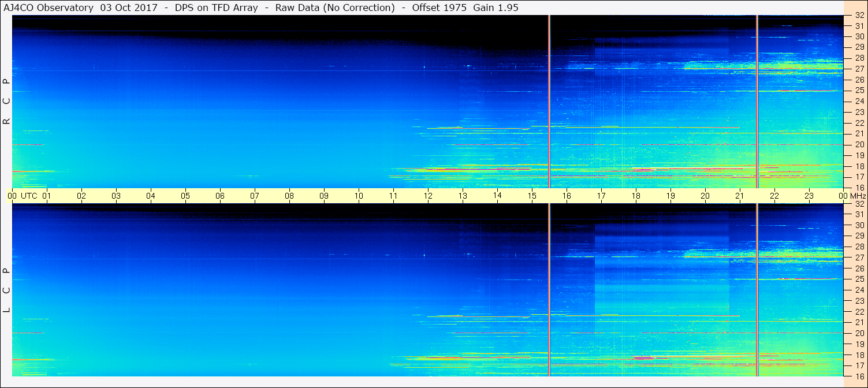Click the 01 hour tick on time axis
The width and height of the screenshot is (868, 388).
(x=47, y=196)
